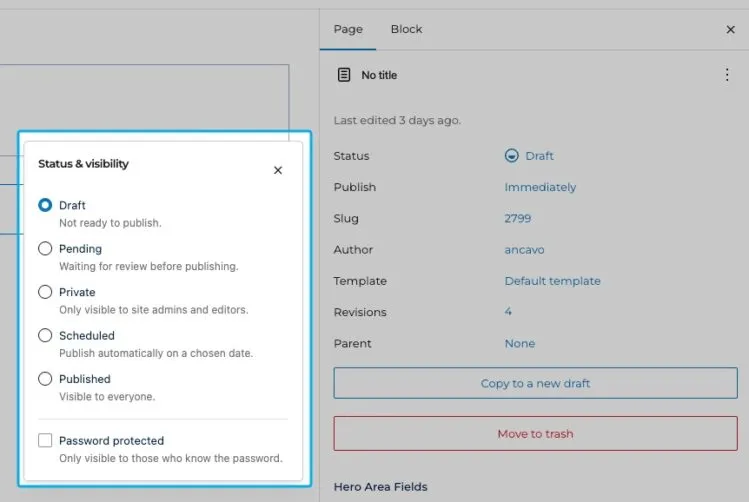Click the Slug row label
749x502 pixels.
click(x=346, y=219)
